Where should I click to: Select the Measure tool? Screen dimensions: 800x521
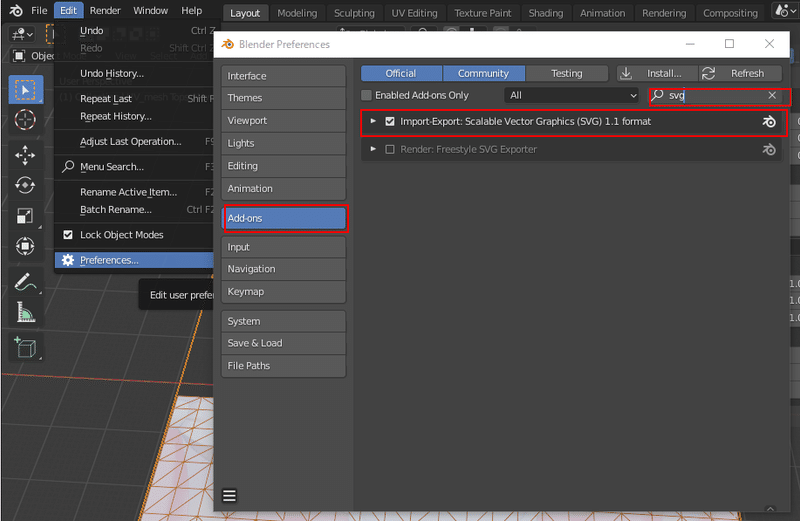click(x=25, y=312)
